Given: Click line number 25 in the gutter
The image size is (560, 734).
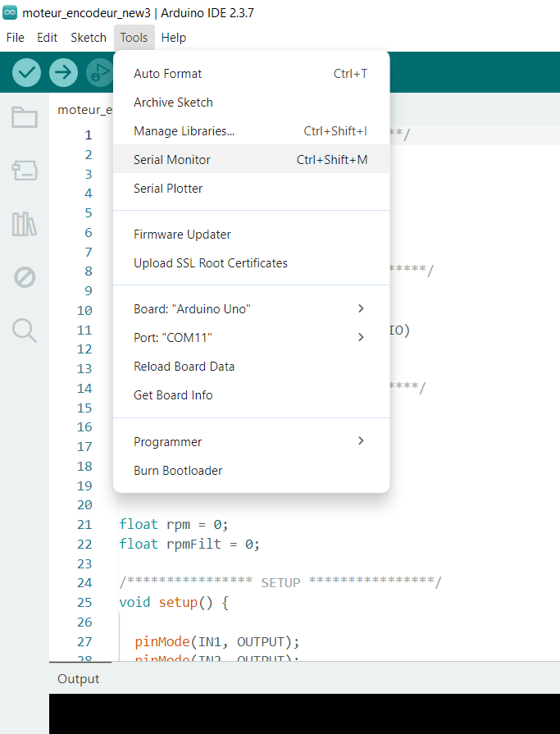Looking at the screenshot, I should pos(84,602).
